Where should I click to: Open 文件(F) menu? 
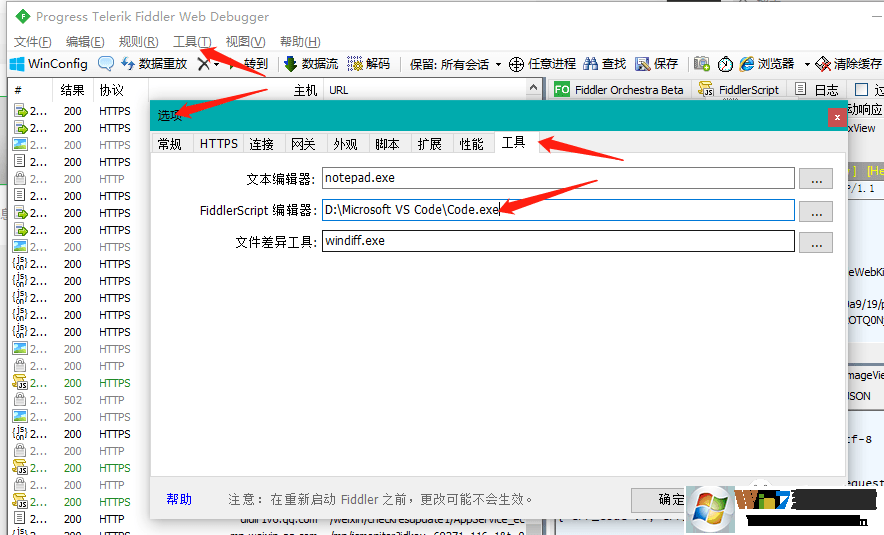pos(33,42)
